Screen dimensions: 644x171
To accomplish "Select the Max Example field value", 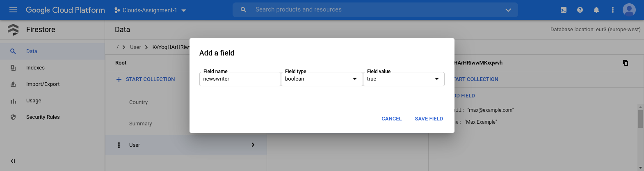I will (x=480, y=122).
